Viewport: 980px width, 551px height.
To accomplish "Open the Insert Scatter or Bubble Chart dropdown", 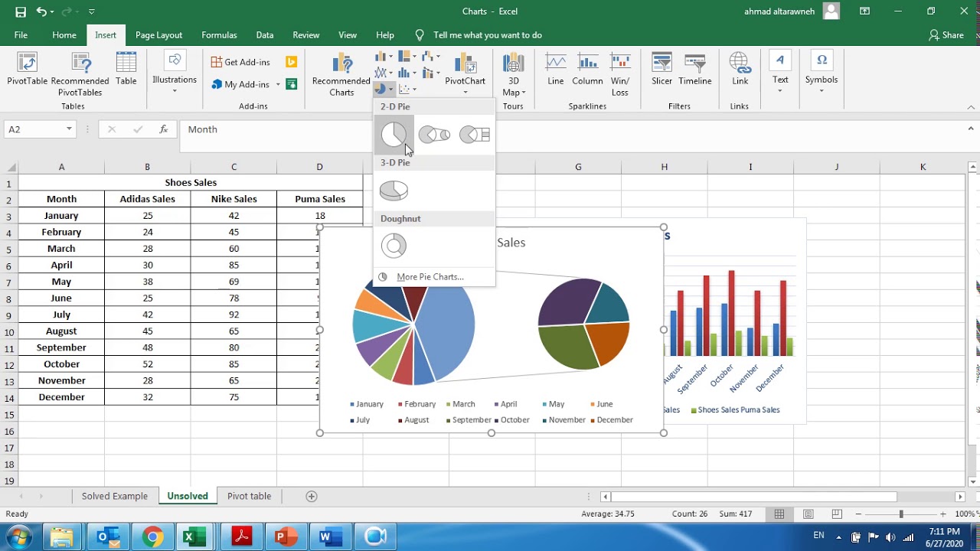I will [407, 90].
